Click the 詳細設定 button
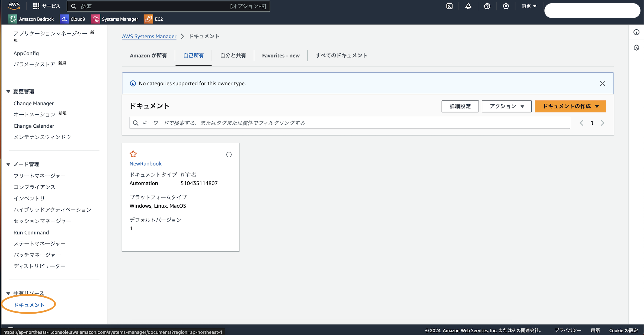 click(460, 106)
